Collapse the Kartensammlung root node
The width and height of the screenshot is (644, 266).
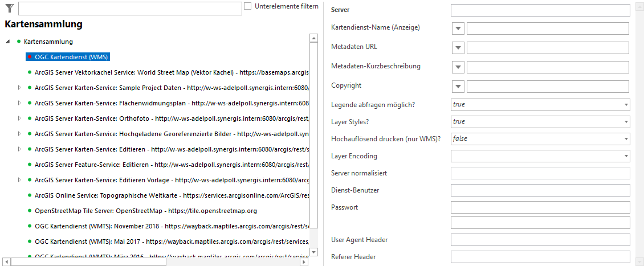[x=8, y=42]
